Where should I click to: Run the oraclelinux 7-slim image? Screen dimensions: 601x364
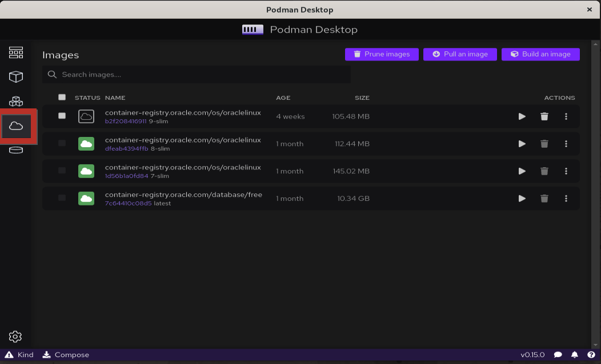click(522, 171)
